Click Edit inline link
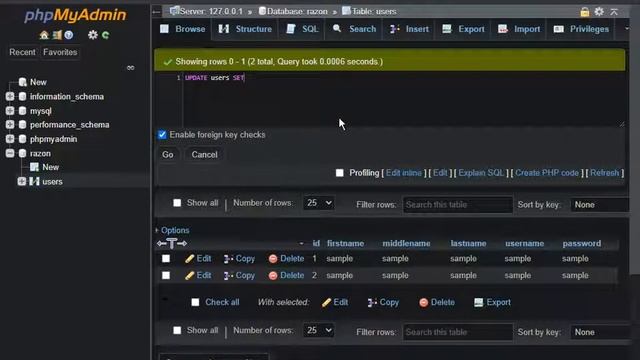The height and width of the screenshot is (360, 640). [404, 173]
